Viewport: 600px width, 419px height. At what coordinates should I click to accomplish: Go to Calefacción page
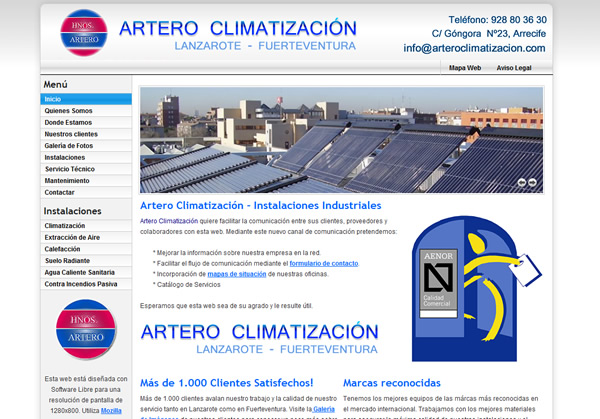(86, 249)
